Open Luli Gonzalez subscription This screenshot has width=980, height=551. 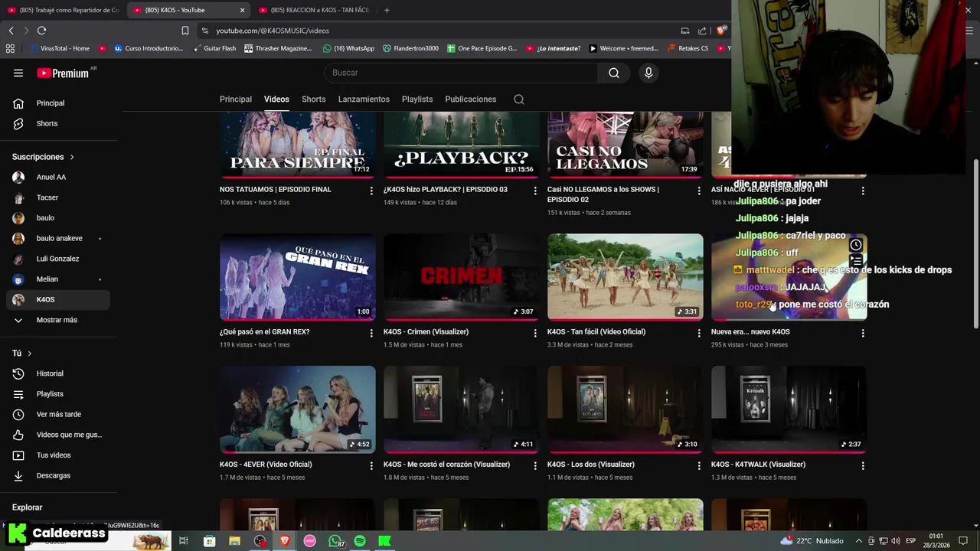pos(58,259)
